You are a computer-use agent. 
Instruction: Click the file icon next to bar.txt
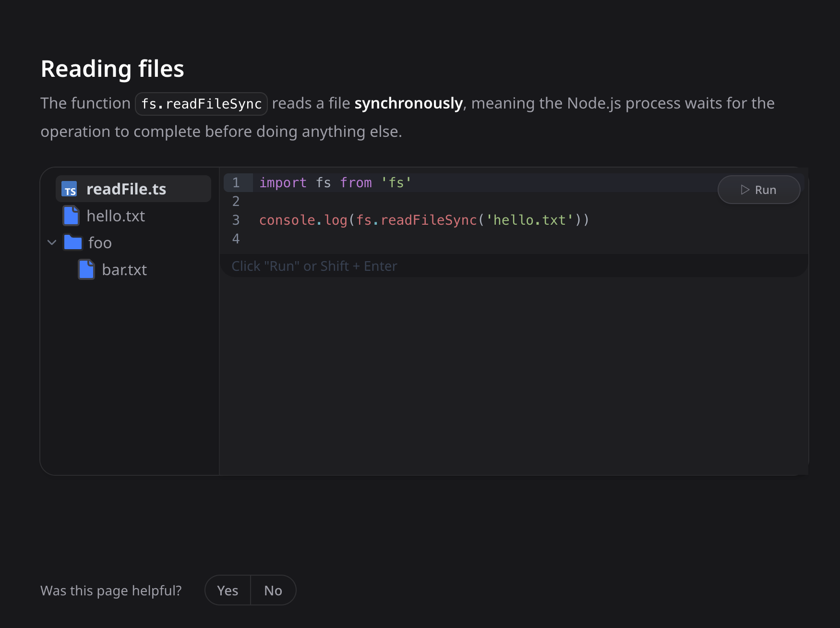pos(86,269)
